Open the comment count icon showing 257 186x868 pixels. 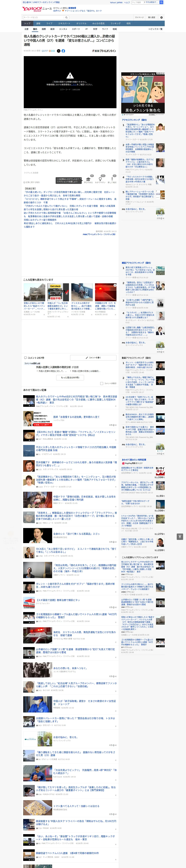45,51
